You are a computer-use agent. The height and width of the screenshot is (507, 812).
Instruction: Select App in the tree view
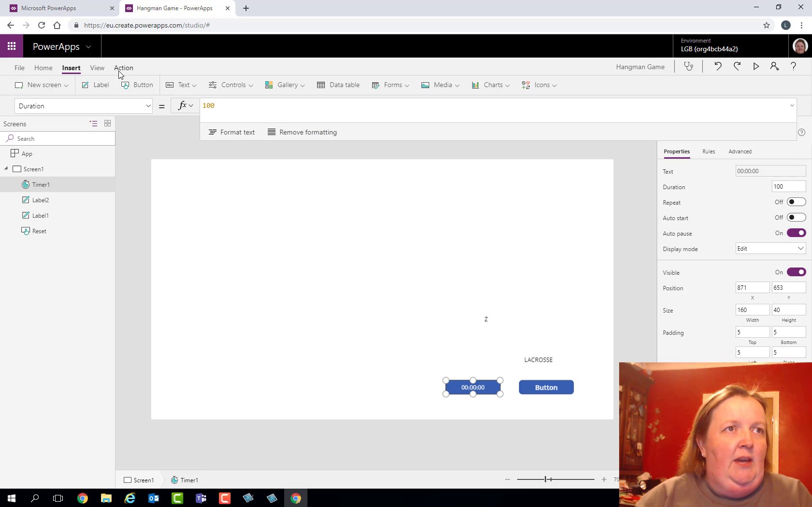58,153
